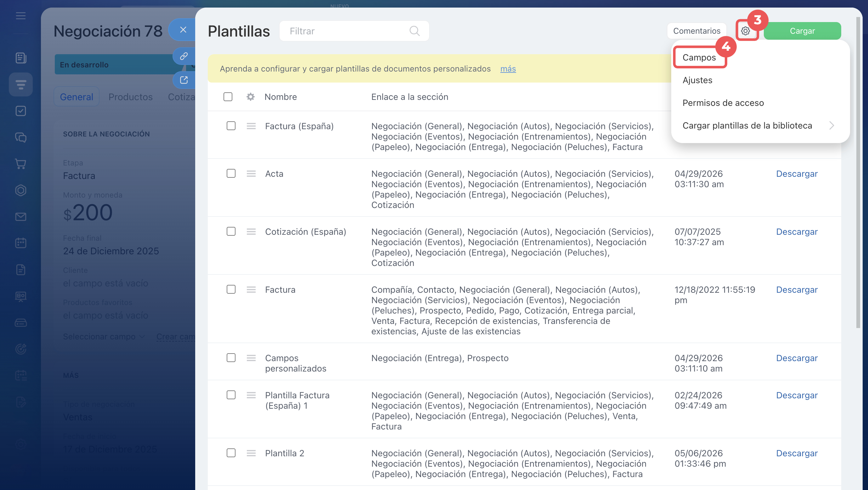The image size is (868, 490).
Task: Check the Campos personalizados row checkbox
Action: coord(231,357)
